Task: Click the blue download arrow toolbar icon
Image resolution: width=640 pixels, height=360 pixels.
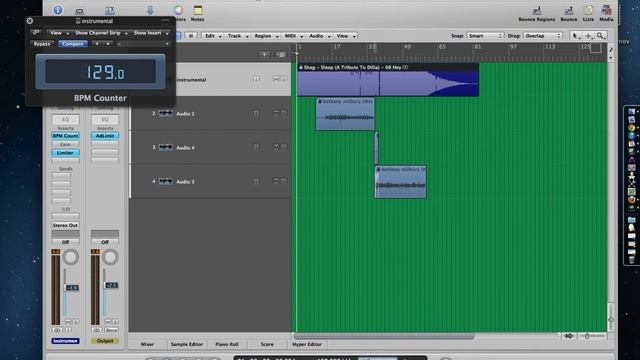Action: (x=150, y=10)
